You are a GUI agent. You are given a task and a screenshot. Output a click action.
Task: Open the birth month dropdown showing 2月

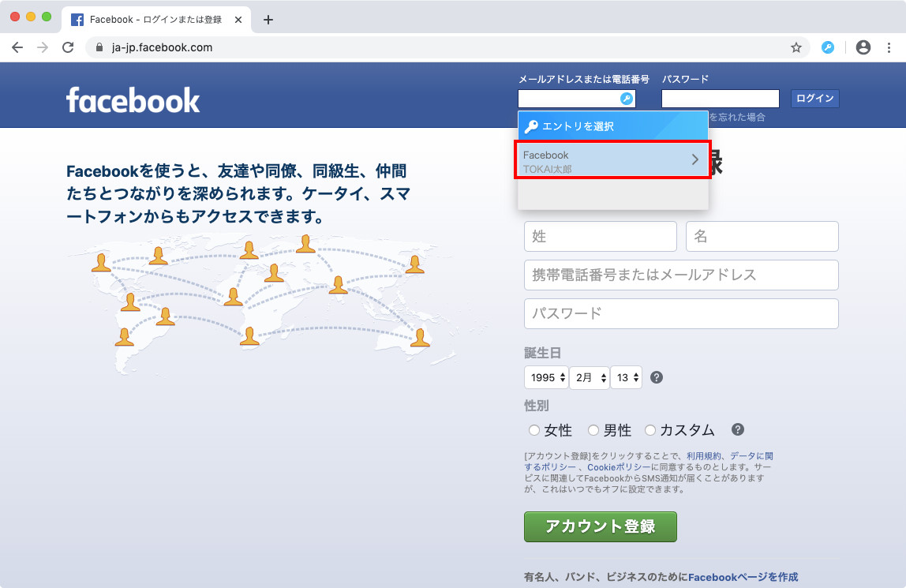tap(590, 377)
